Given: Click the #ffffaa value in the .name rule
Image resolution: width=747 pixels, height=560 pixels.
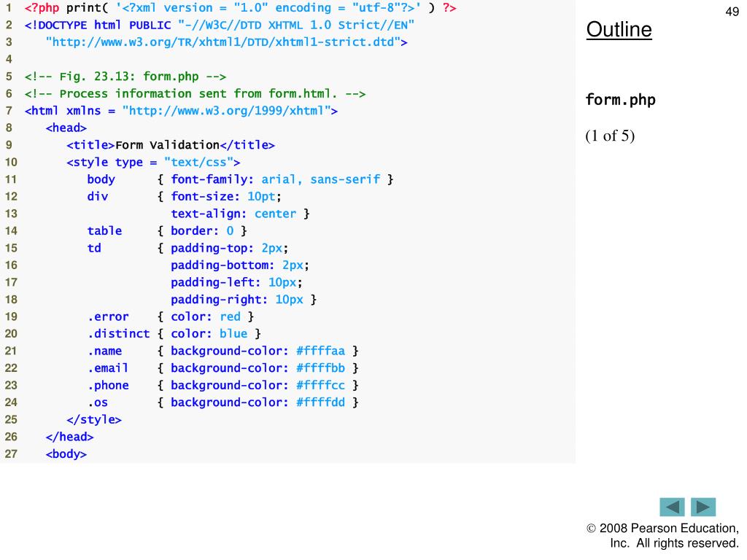Looking at the screenshot, I should point(321,351).
